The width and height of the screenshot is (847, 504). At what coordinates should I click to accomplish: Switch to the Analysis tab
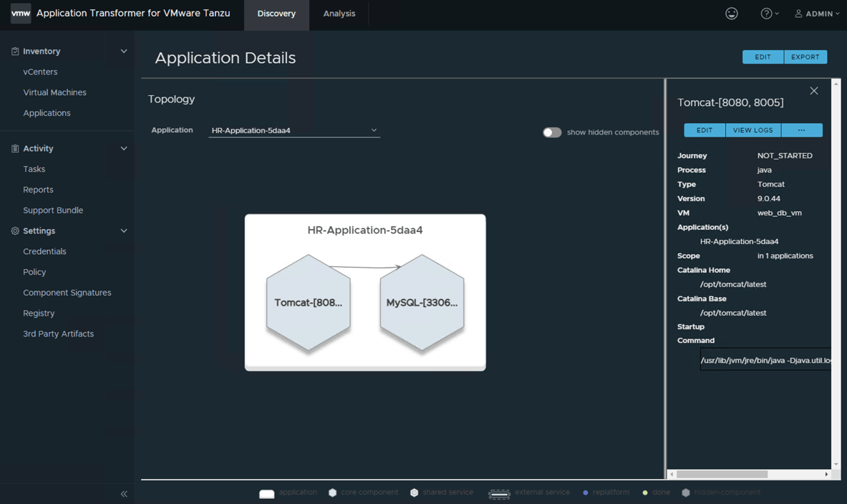339,13
